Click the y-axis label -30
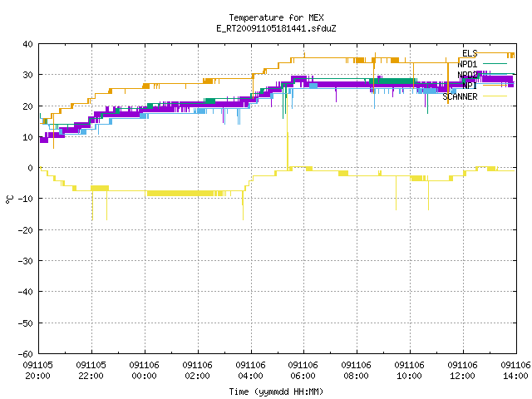Screen dimensions: 532x399 tap(26, 261)
